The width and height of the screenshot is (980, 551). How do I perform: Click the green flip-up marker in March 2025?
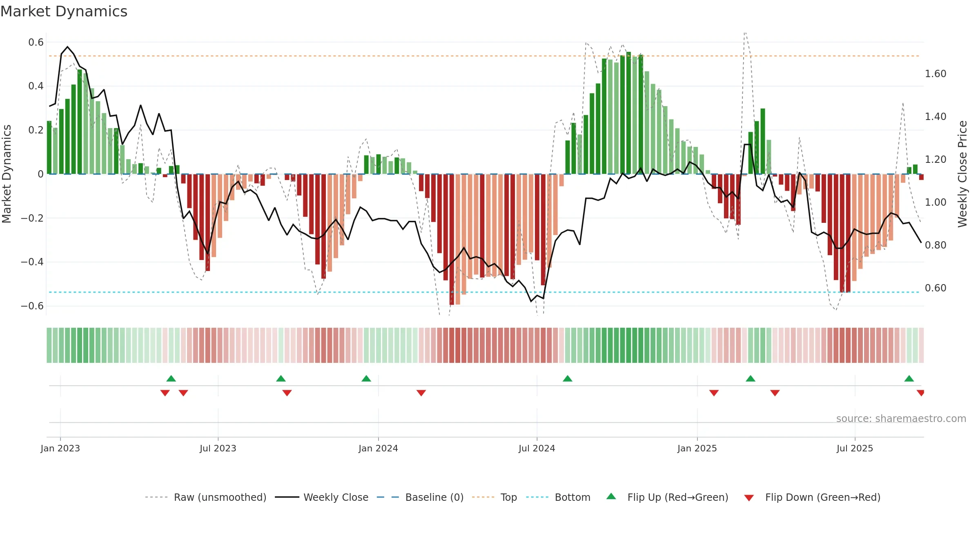(x=751, y=378)
